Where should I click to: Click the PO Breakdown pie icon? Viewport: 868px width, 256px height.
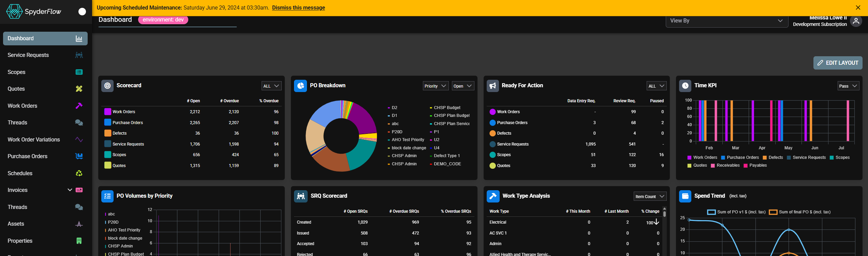(x=300, y=86)
